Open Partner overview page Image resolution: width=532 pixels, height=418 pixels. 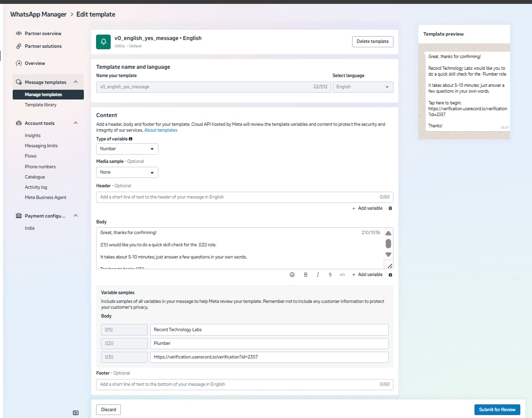(x=43, y=33)
